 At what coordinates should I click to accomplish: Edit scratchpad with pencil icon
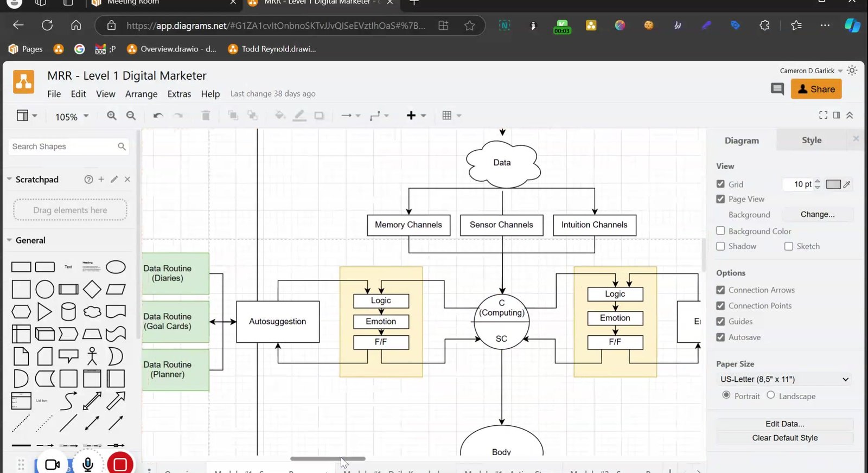tap(114, 180)
